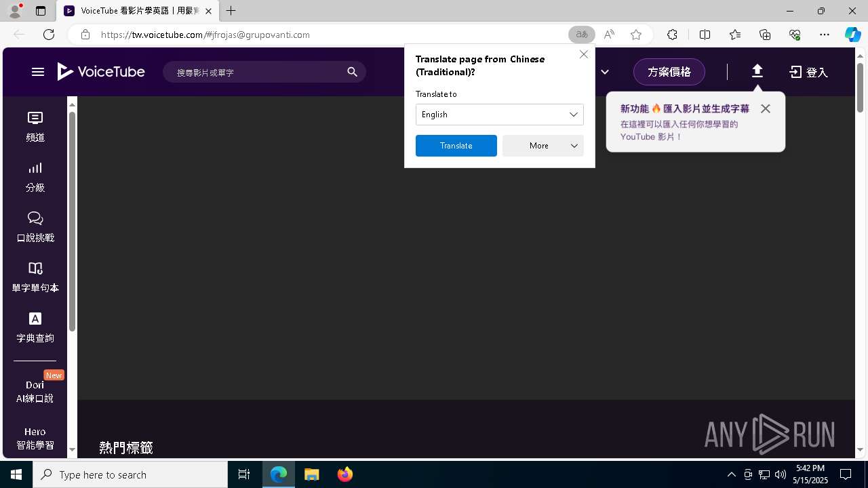Open the 單字單句本 vocabulary book item
This screenshot has height=488, width=868.
[x=35, y=278]
